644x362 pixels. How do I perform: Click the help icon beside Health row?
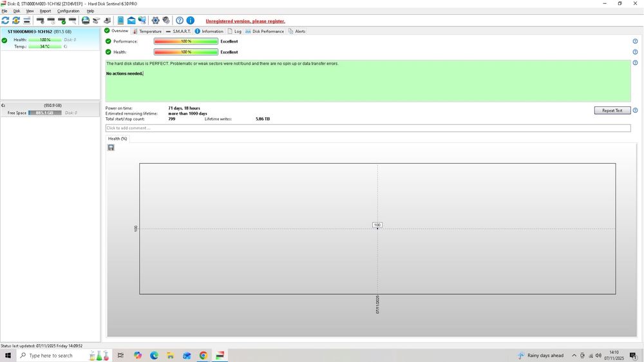[635, 52]
